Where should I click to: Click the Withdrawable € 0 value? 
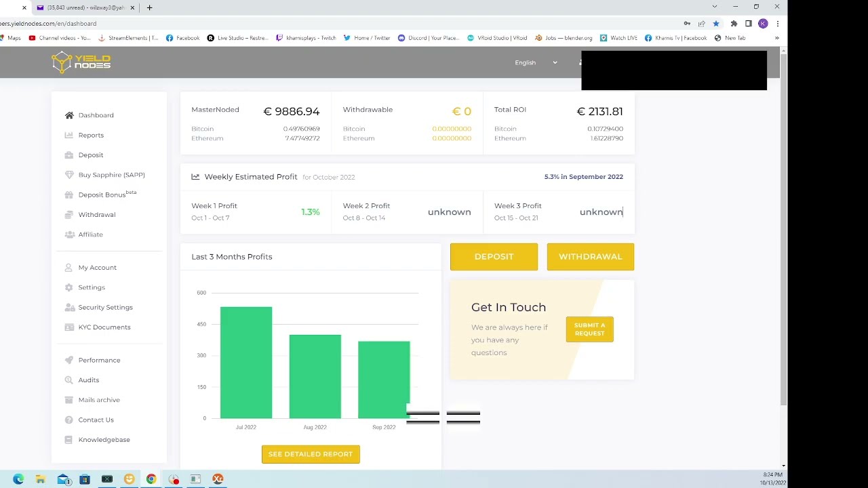(462, 111)
